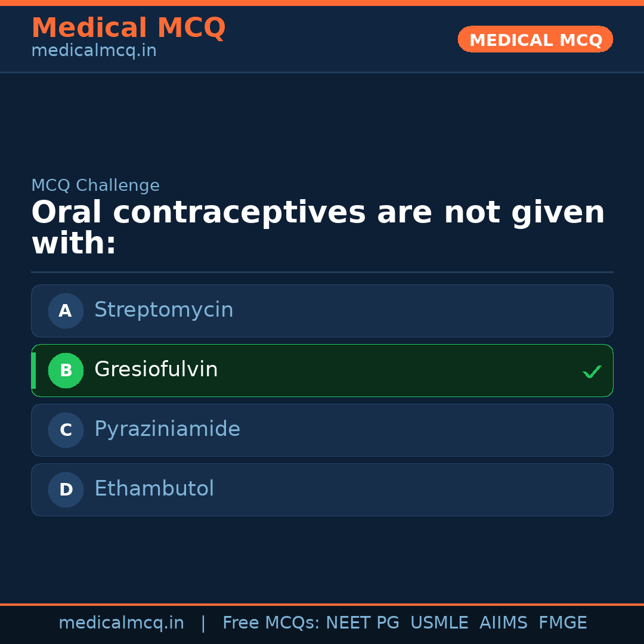Click the green B option circle

[66, 370]
